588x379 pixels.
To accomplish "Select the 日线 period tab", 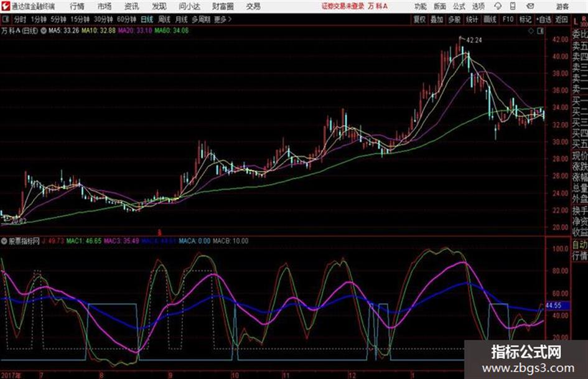I will (147, 19).
